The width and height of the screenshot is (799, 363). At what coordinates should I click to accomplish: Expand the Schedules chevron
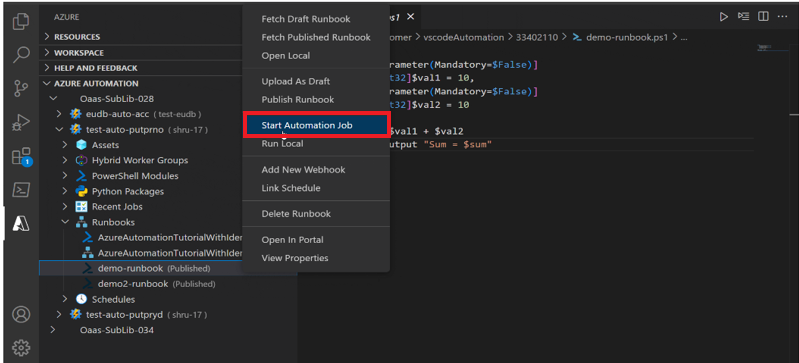pyautogui.click(x=65, y=299)
